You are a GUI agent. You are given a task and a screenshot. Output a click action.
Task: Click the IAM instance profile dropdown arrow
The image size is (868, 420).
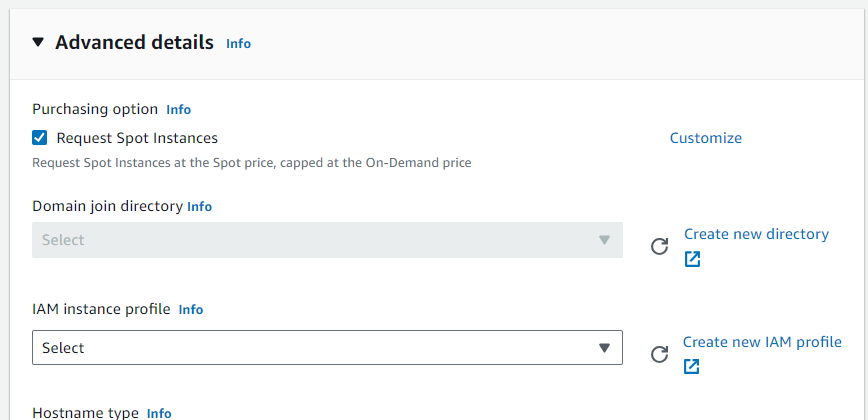coord(604,348)
